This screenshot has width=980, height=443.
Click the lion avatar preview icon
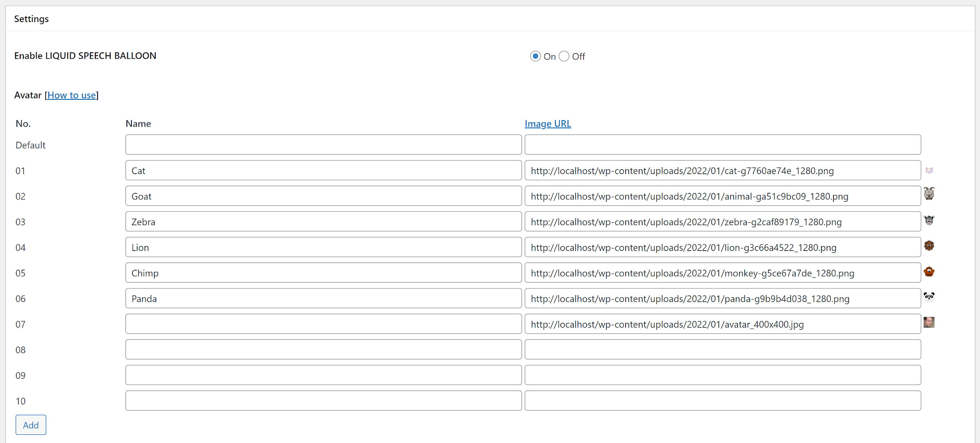(929, 246)
